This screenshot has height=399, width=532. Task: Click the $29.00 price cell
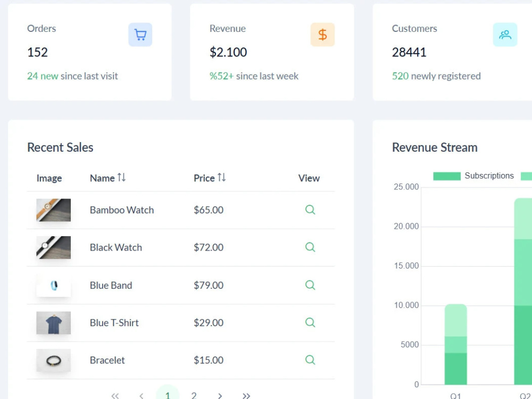tap(209, 323)
